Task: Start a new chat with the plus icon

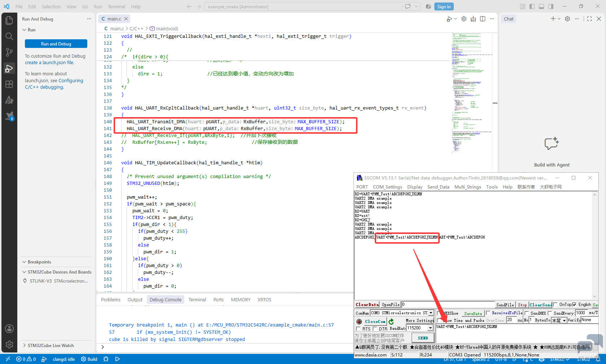Action: [x=553, y=19]
